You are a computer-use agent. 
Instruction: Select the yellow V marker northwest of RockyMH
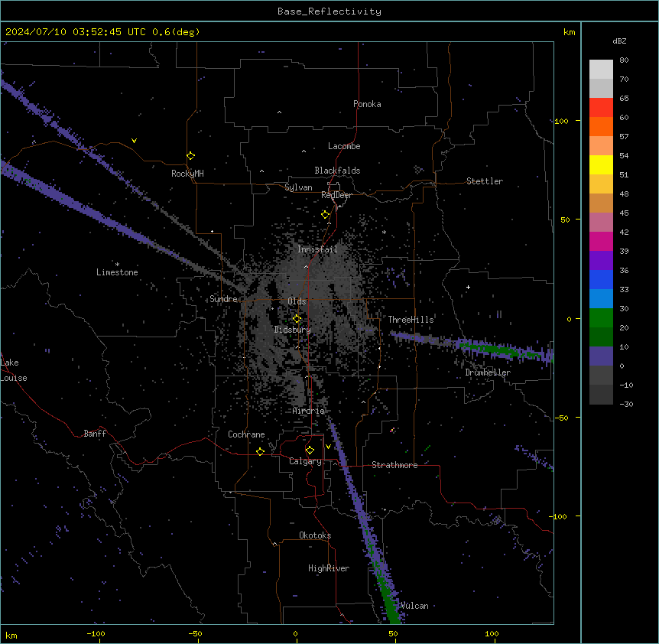point(134,141)
